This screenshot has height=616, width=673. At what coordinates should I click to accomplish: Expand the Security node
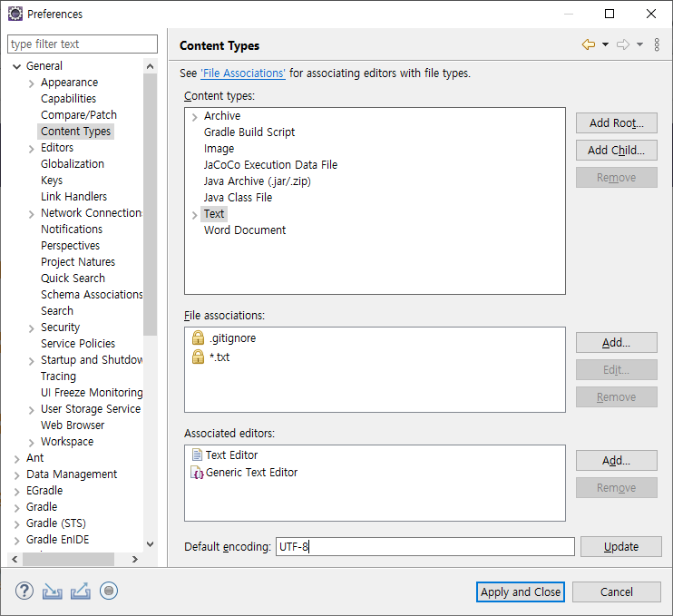[x=32, y=328]
